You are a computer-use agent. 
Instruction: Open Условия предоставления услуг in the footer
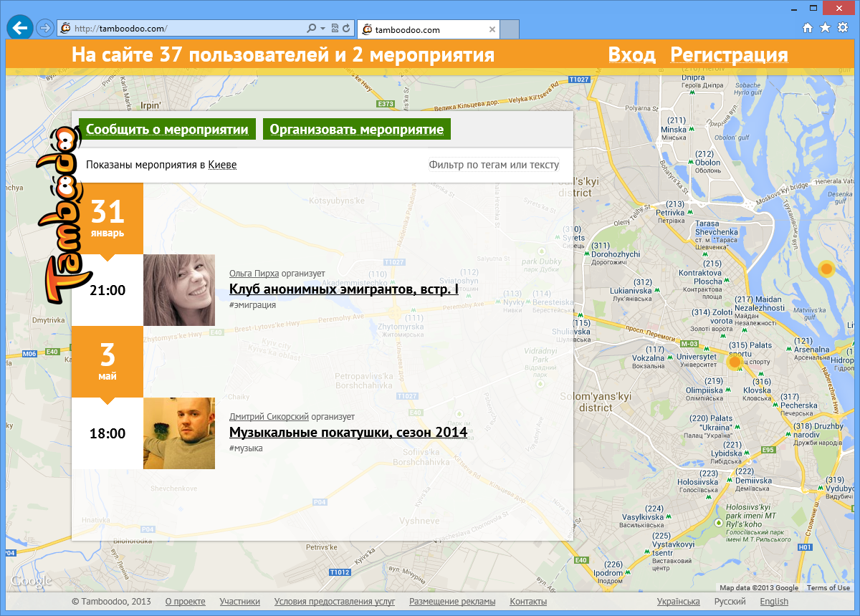point(335,602)
